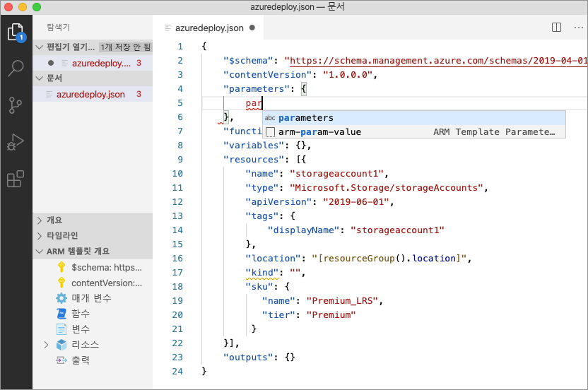The image size is (588, 390).
Task: Click the "[resourceGroup().location]" value
Action: pyautogui.click(x=389, y=259)
